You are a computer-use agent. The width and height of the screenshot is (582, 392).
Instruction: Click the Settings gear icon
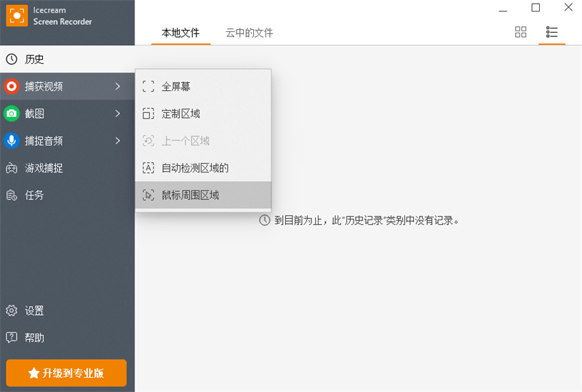pyautogui.click(x=12, y=311)
